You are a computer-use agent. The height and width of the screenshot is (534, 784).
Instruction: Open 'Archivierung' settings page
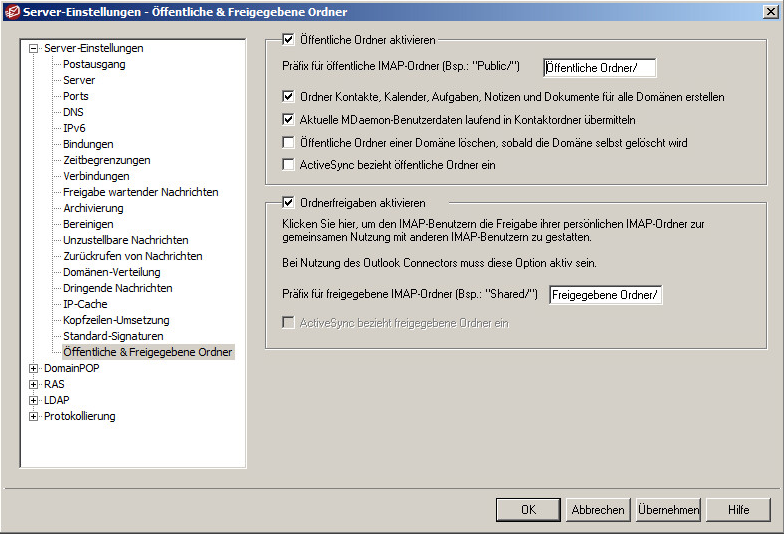point(93,208)
